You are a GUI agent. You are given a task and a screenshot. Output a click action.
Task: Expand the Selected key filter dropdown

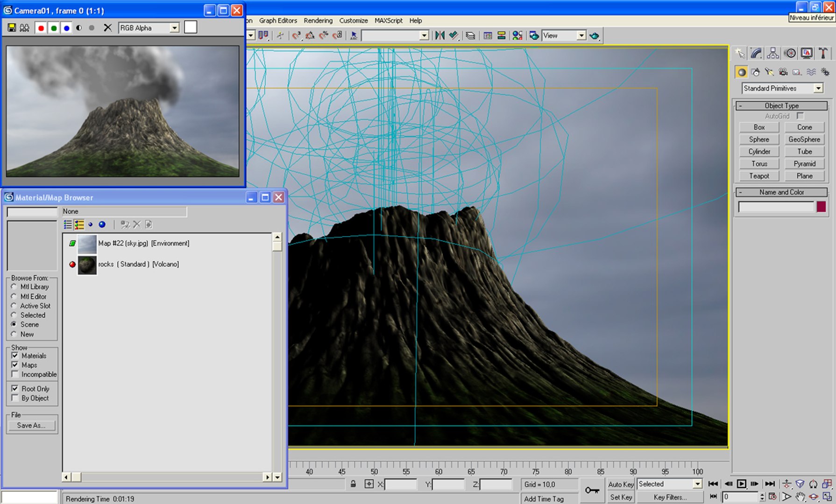(x=697, y=484)
